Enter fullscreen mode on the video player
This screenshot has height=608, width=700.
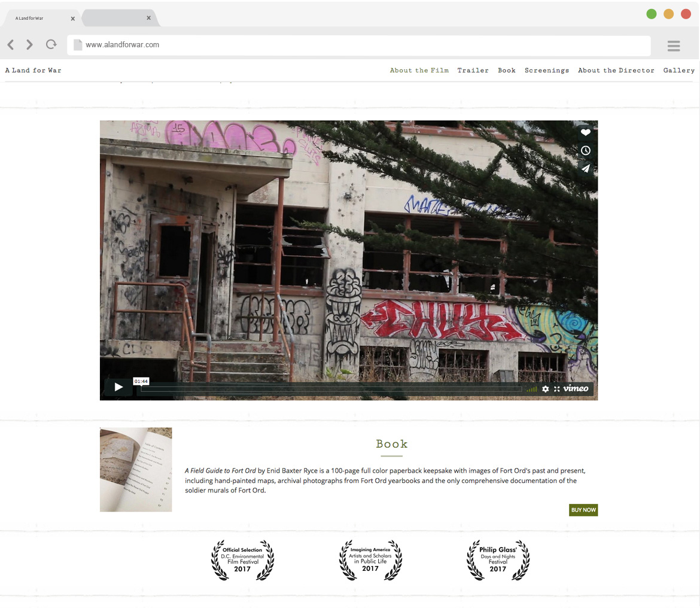click(556, 389)
